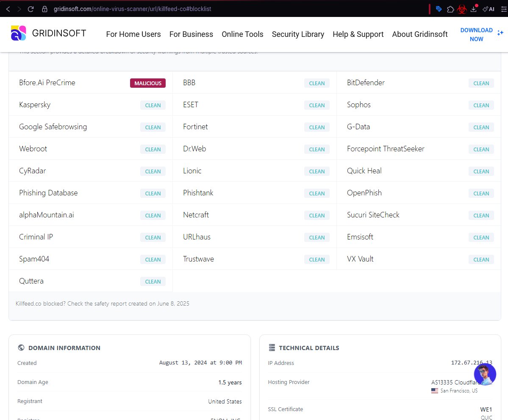Open the About Gridinsoft menu
This screenshot has height=420, width=508.
tap(420, 34)
